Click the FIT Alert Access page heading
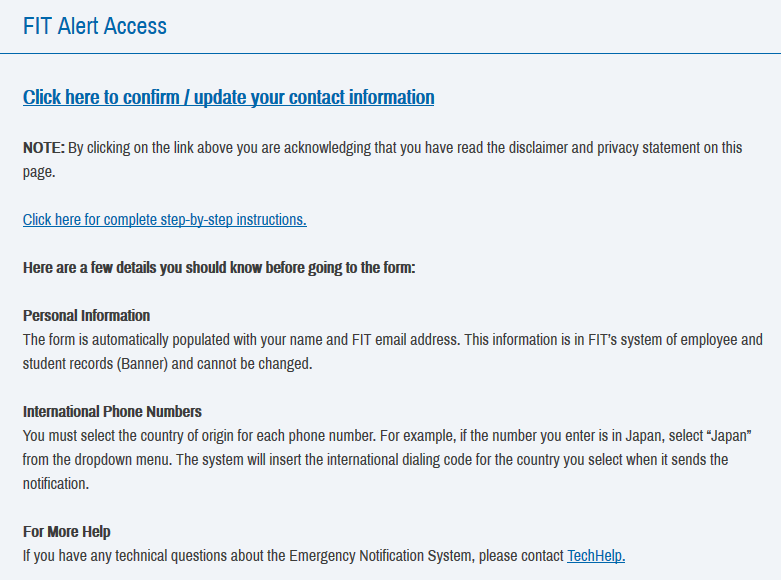 click(x=95, y=26)
